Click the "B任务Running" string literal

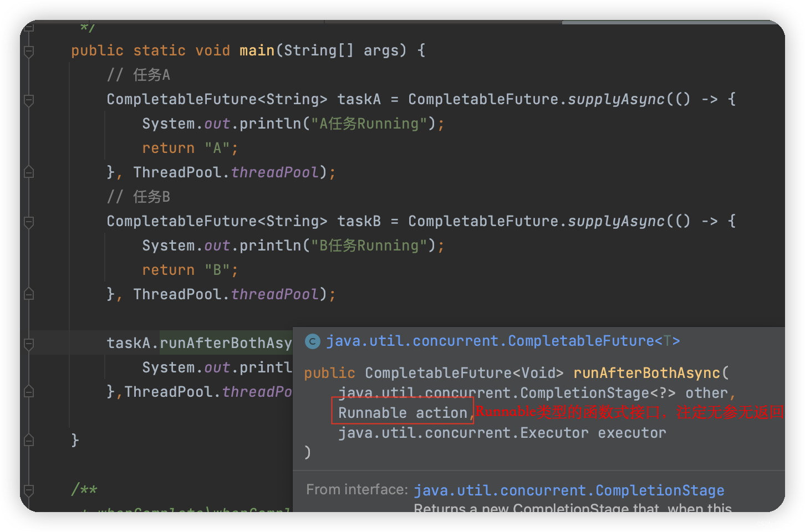[x=369, y=245]
